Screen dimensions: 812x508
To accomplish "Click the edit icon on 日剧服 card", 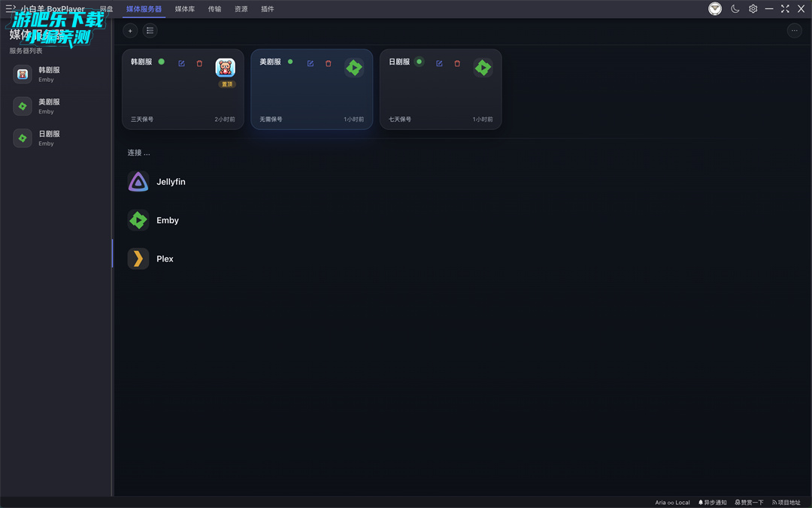I will (x=439, y=63).
